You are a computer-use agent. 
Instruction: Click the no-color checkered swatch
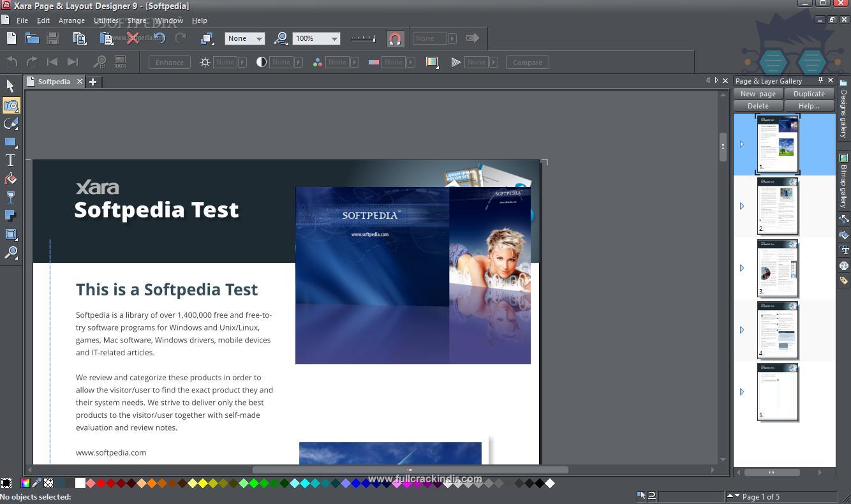(x=48, y=483)
